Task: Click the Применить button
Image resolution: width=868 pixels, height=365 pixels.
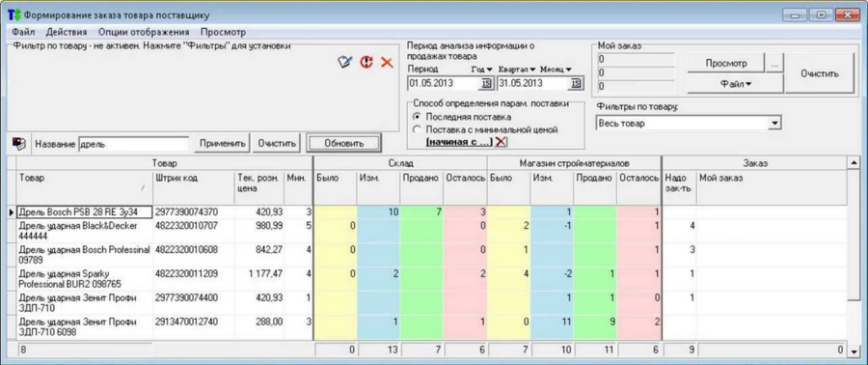Action: 222,144
